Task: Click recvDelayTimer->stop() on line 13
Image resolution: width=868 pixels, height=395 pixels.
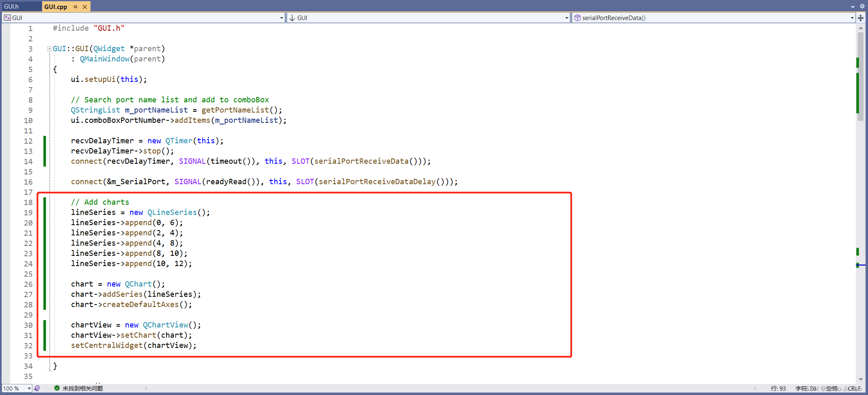Action: coord(122,151)
